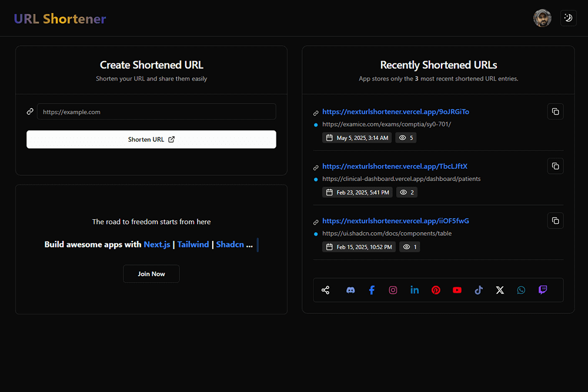This screenshot has height=392, width=588.
Task: Open the Pinterest icon
Action: 436,290
